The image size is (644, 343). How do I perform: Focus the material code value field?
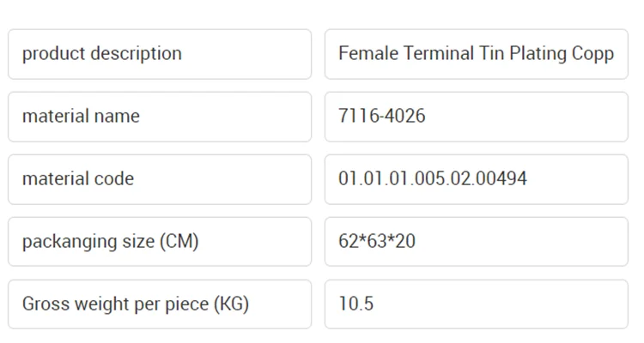click(476, 179)
